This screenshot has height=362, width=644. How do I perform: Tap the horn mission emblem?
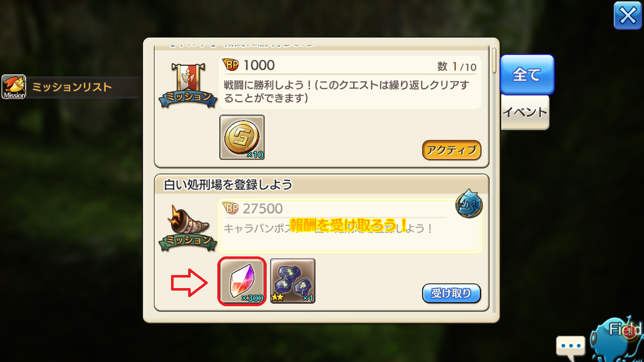point(184,228)
